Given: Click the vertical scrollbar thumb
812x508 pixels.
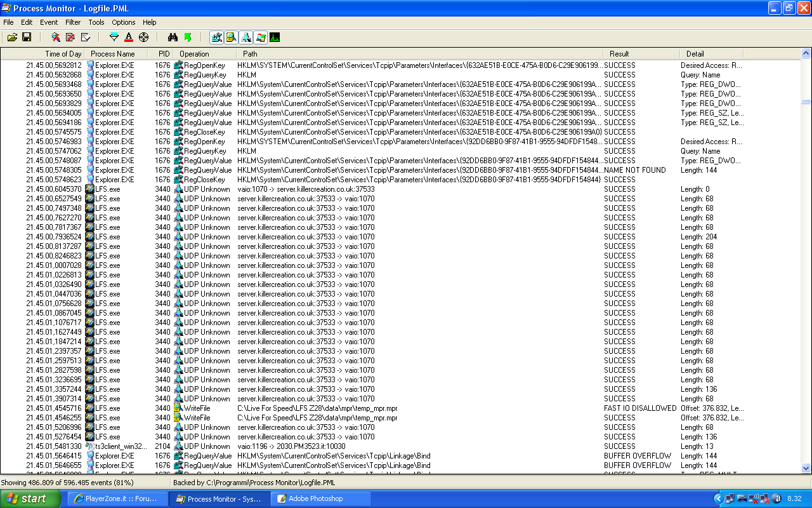Looking at the screenshot, I should click(806, 102).
